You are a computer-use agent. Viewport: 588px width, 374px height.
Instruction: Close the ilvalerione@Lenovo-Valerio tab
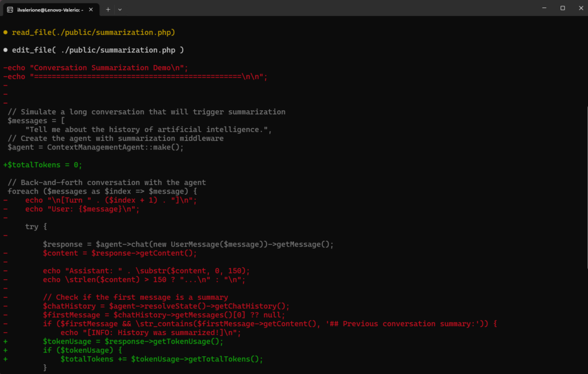91,10
